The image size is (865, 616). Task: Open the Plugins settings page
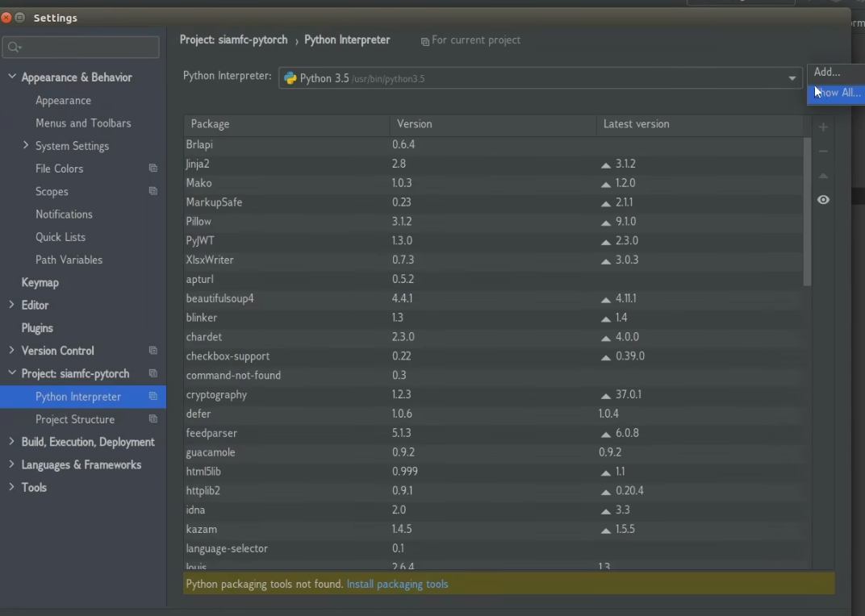[37, 327]
